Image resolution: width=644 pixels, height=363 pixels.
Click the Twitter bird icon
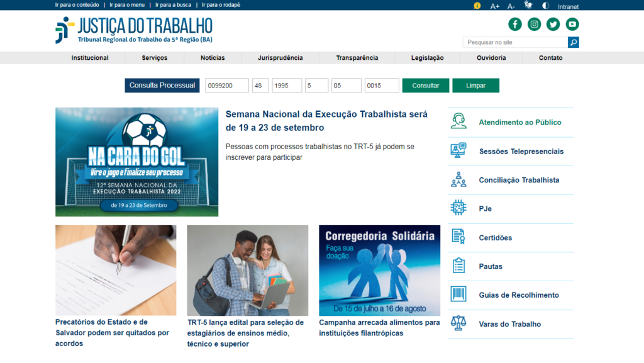[553, 25]
